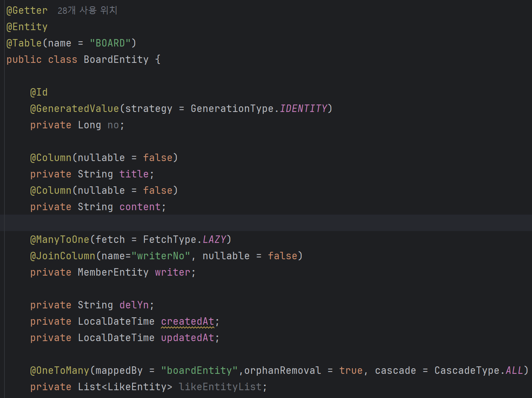This screenshot has width=532, height=398.
Task: Click the @Getter annotation
Action: (27, 10)
